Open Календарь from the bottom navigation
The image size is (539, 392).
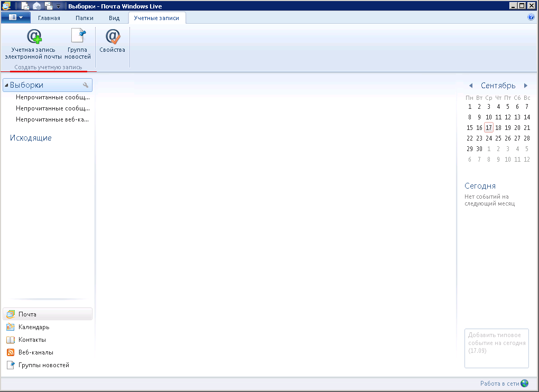point(34,327)
